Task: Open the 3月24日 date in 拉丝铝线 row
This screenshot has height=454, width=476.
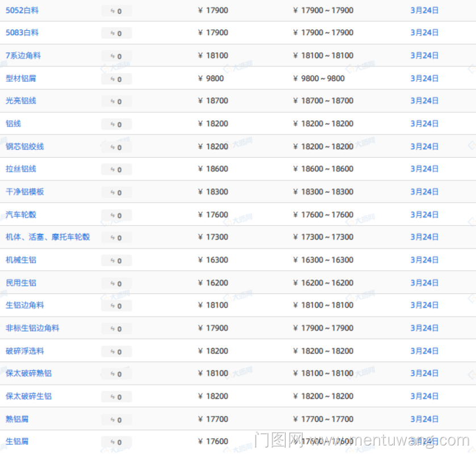Action: pyautogui.click(x=424, y=169)
